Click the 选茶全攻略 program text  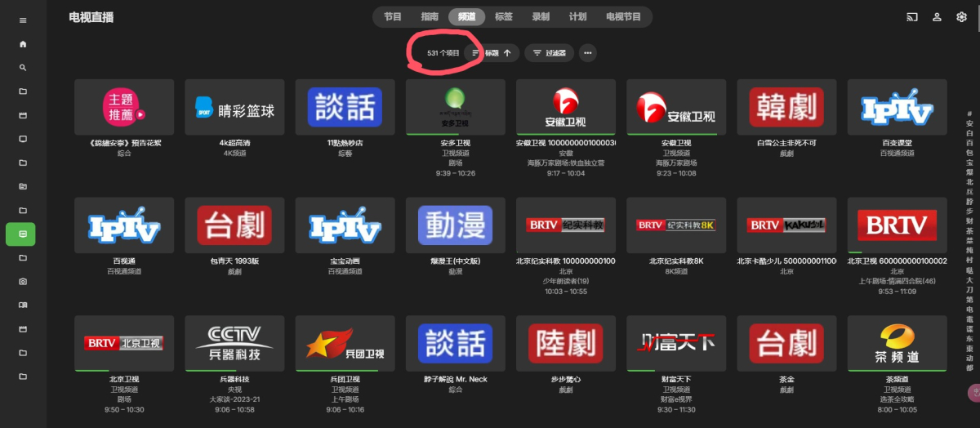[x=898, y=399]
